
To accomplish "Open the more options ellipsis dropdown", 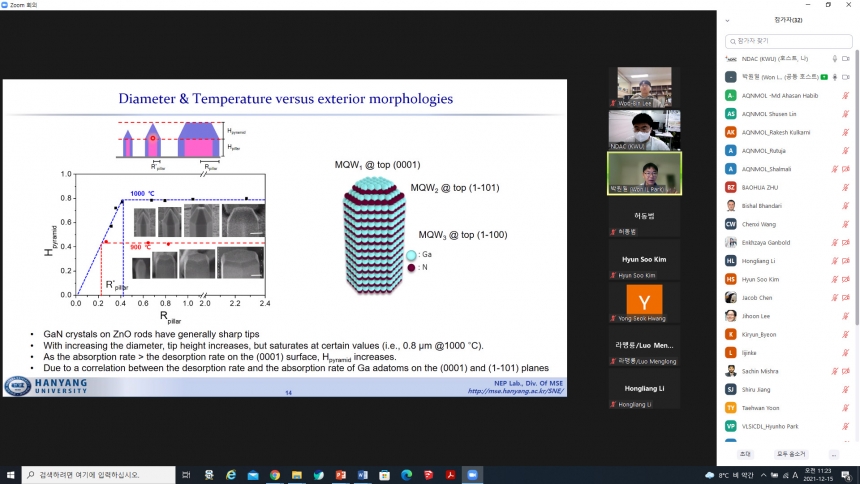I will click(x=834, y=454).
